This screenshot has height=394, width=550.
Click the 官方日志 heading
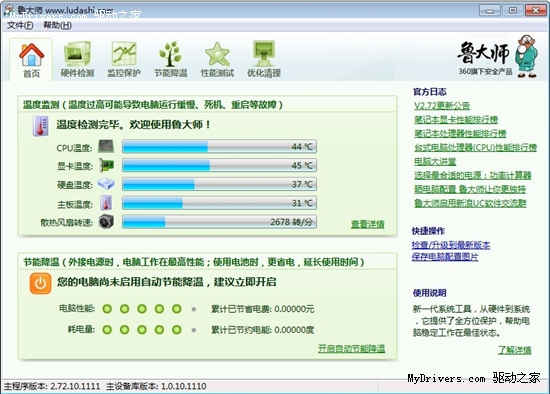430,92
